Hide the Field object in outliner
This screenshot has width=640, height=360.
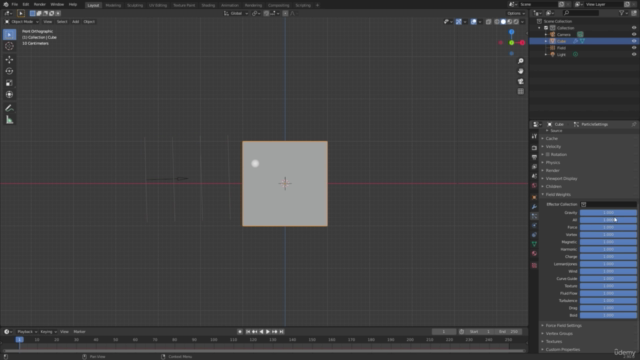(x=633, y=48)
